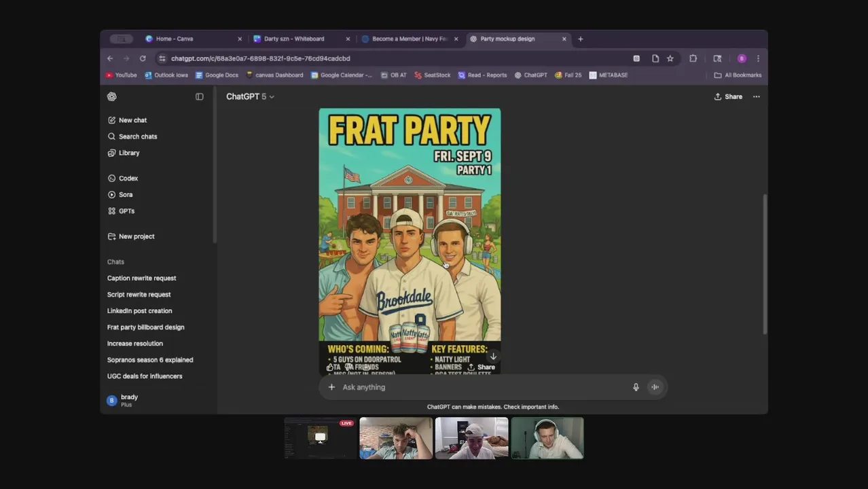This screenshot has height=489, width=868.
Task: Switch to Become a Member Navy Federal tab
Action: pyautogui.click(x=410, y=39)
